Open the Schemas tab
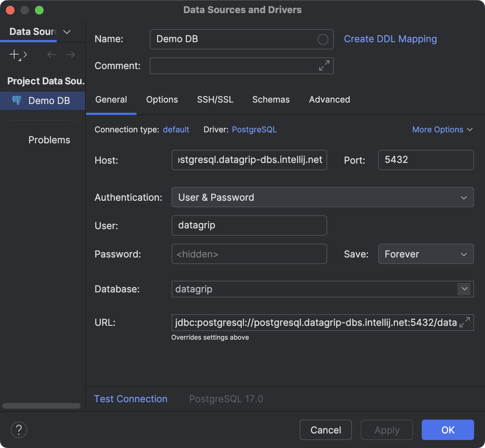Screen dimensions: 485x448 [270, 99]
